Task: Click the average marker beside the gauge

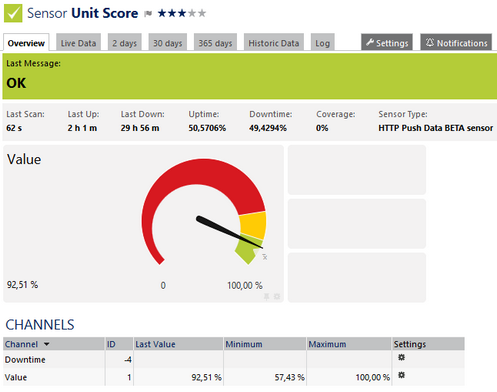Action: point(264,257)
